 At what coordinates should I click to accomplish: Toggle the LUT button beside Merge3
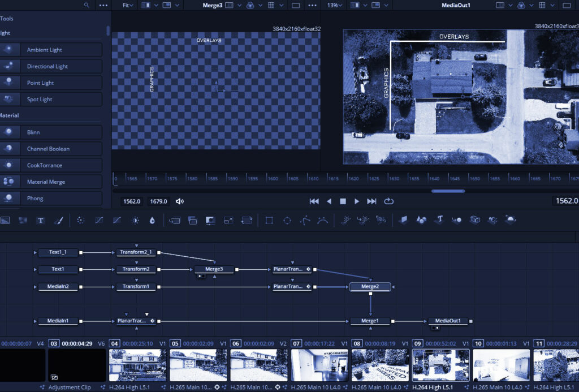tap(230, 5)
